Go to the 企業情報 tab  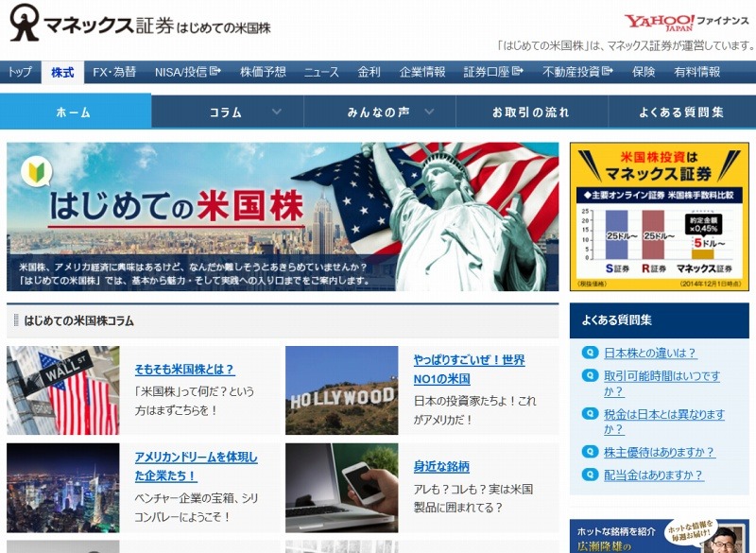(421, 72)
